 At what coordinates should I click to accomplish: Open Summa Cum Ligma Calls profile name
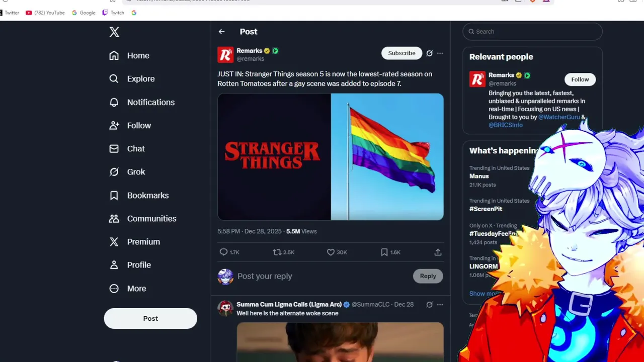289,305
